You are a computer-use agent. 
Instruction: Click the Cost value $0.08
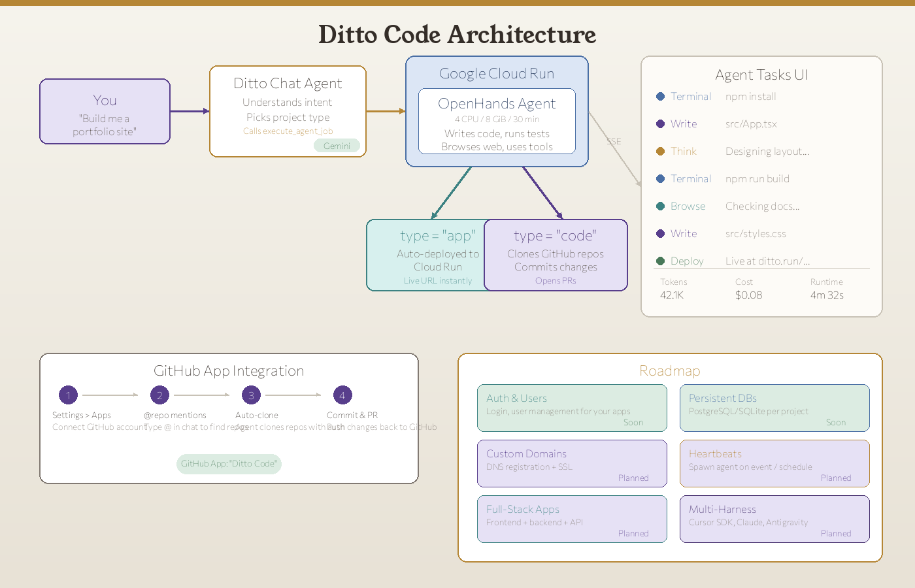point(749,295)
